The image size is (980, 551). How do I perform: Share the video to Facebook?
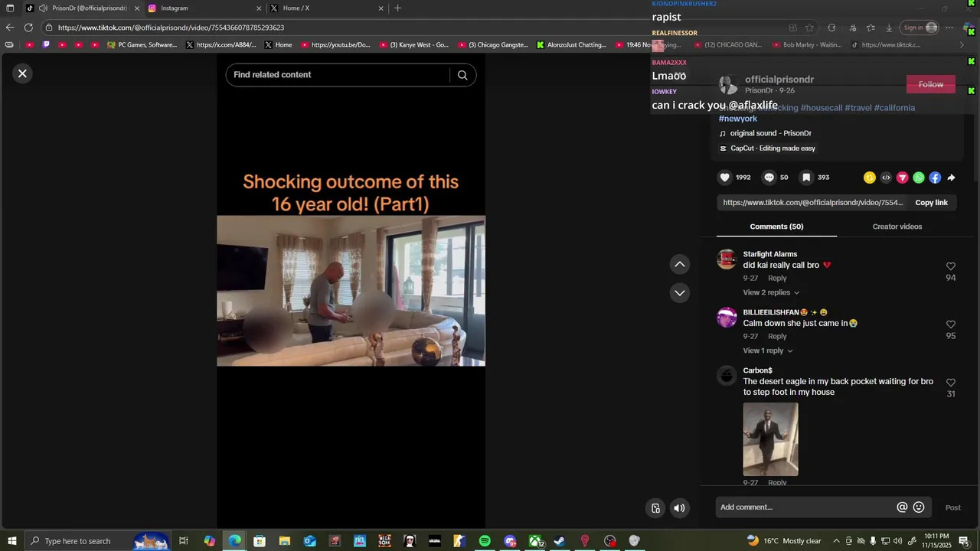935,178
